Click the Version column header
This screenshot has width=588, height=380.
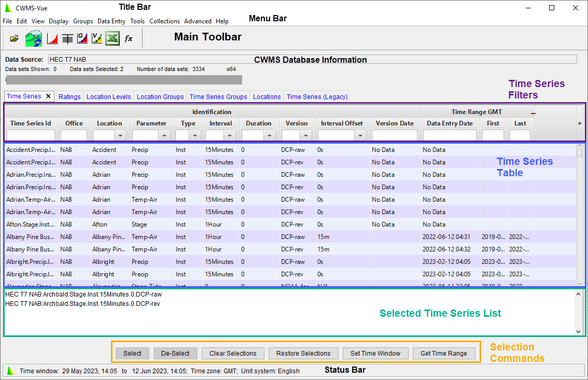click(296, 123)
